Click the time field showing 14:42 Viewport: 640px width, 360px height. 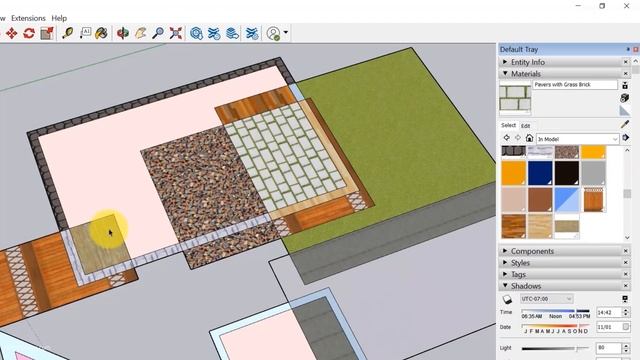609,313
